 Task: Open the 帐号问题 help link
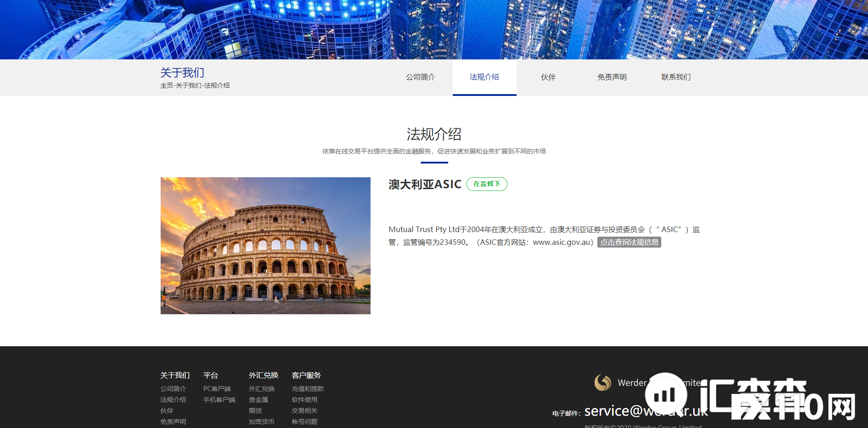coord(305,421)
